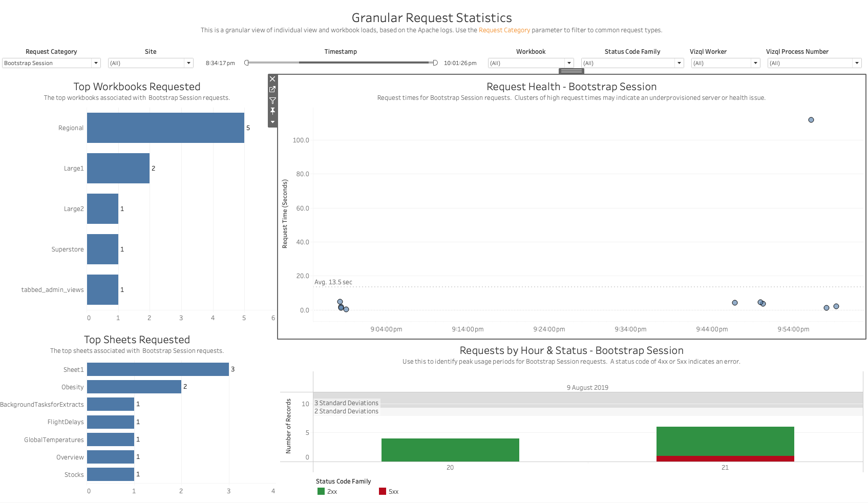Remove the Request Health sheet from dashboard
868x503 pixels.
point(272,79)
